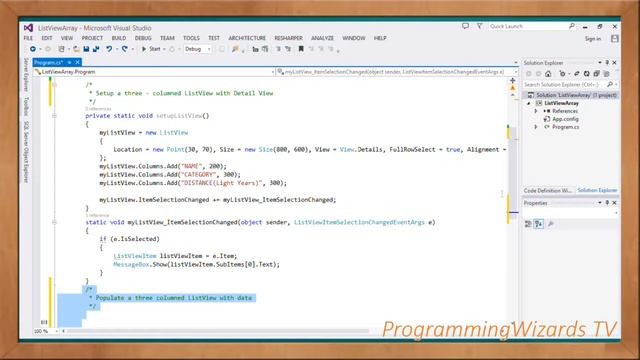Image resolution: width=640 pixels, height=360 pixels.
Task: Click the Collapse All icon in Solution Explorer
Action: [x=596, y=74]
